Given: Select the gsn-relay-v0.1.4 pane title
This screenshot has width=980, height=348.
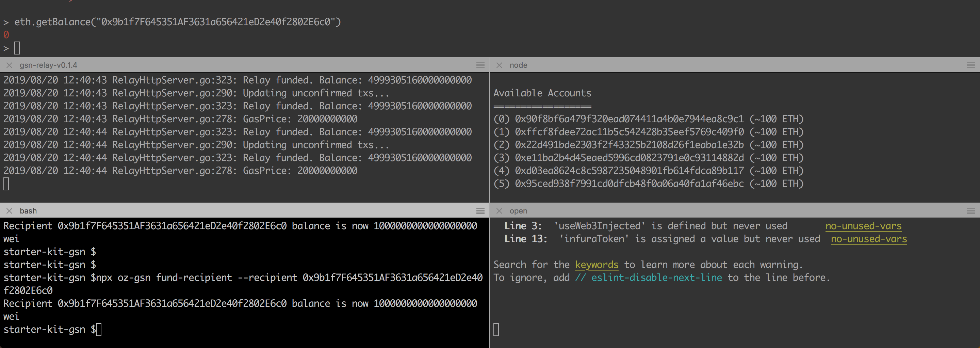Looking at the screenshot, I should pyautogui.click(x=49, y=65).
